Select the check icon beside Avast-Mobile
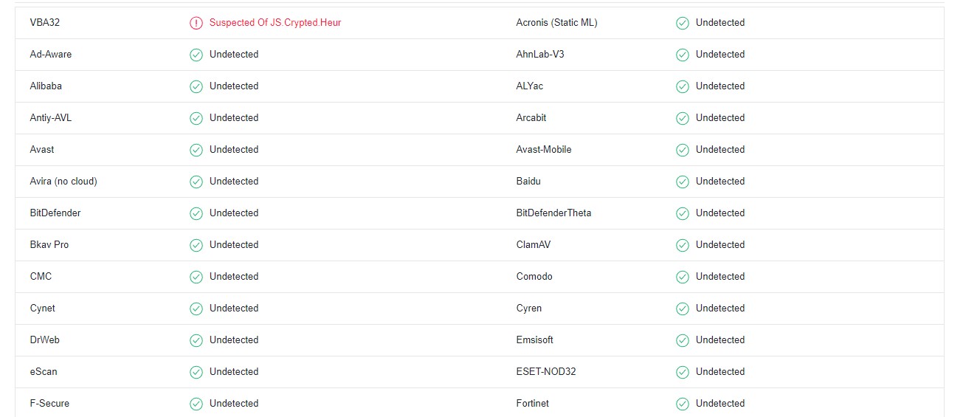980x417 pixels. 683,150
